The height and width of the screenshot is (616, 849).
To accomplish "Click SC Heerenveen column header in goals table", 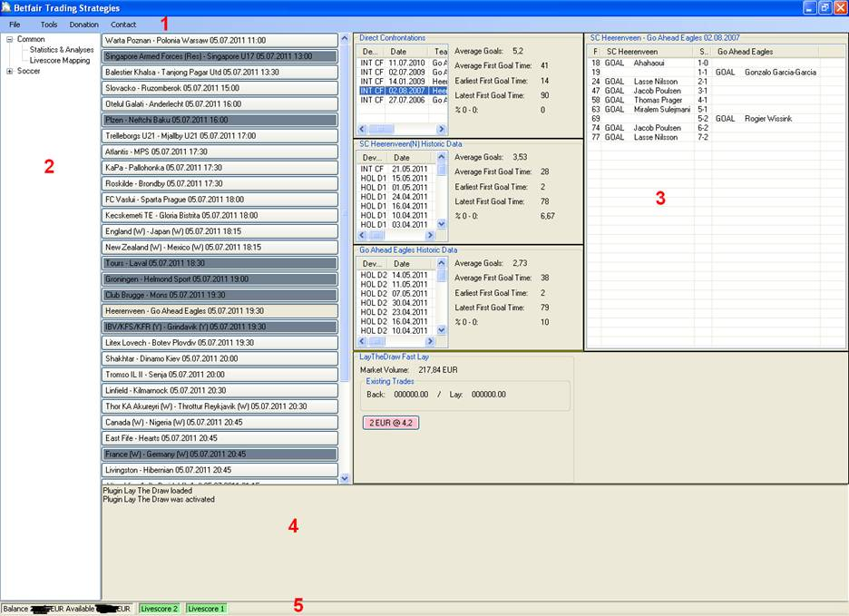I will 649,52.
